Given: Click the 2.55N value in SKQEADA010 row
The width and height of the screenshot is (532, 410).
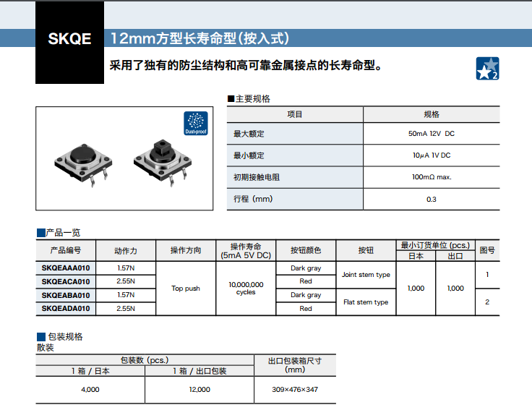Looking at the screenshot, I should point(126,309).
